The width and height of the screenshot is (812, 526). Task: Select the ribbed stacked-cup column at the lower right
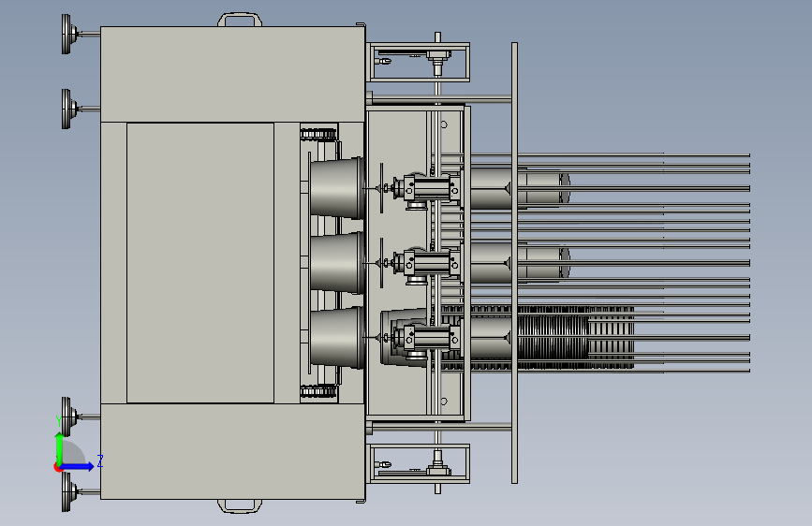575,338
